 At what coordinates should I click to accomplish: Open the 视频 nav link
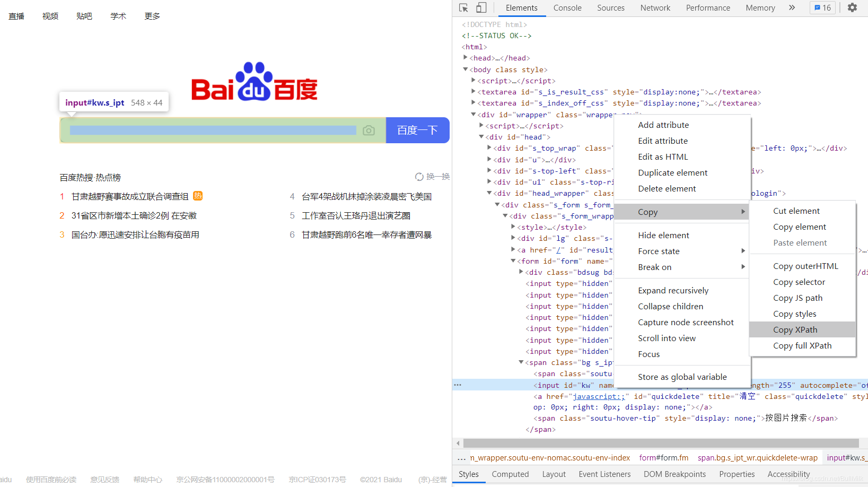point(50,16)
